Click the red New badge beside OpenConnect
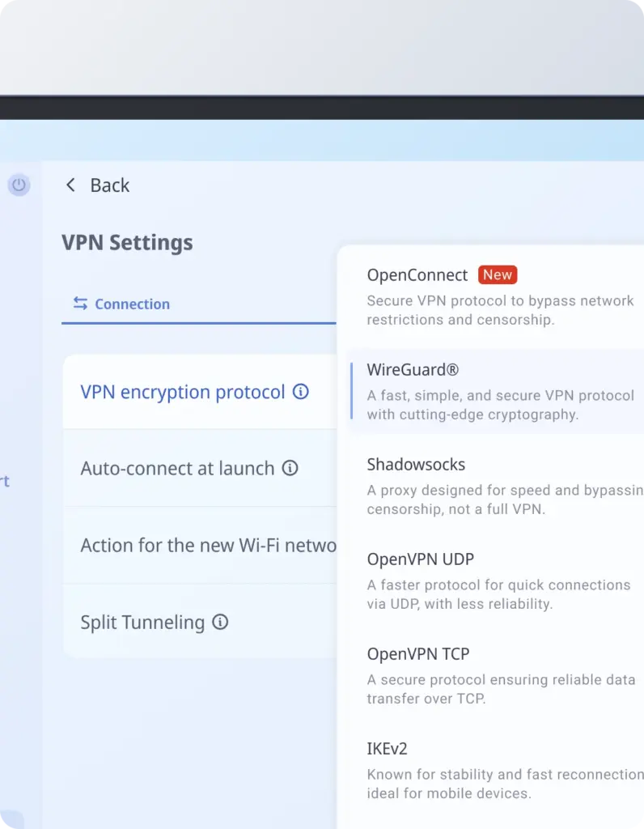The width and height of the screenshot is (644, 829). click(497, 275)
